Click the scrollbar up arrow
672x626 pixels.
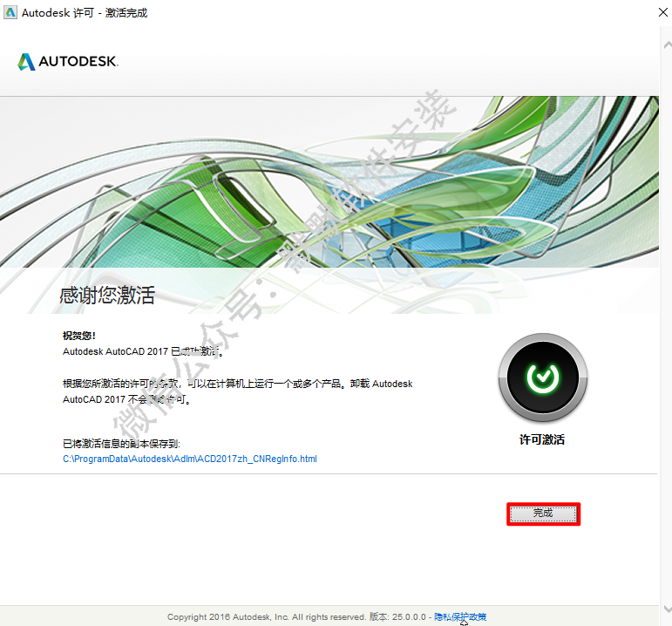[x=668, y=44]
